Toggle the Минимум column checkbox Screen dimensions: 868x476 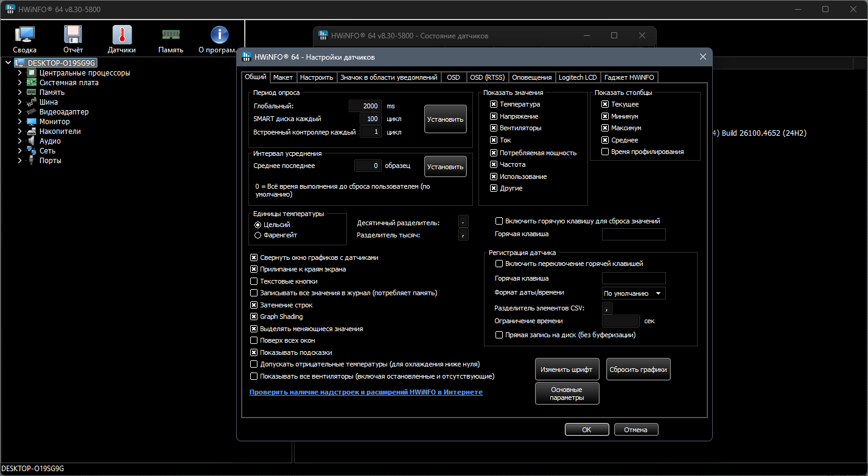pyautogui.click(x=605, y=116)
